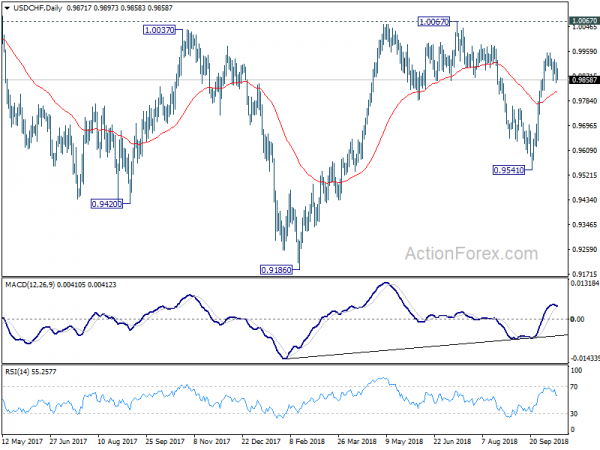The width and height of the screenshot is (600, 450).
Task: Click the 22 Jun 2018 date label
Action: 452,441
